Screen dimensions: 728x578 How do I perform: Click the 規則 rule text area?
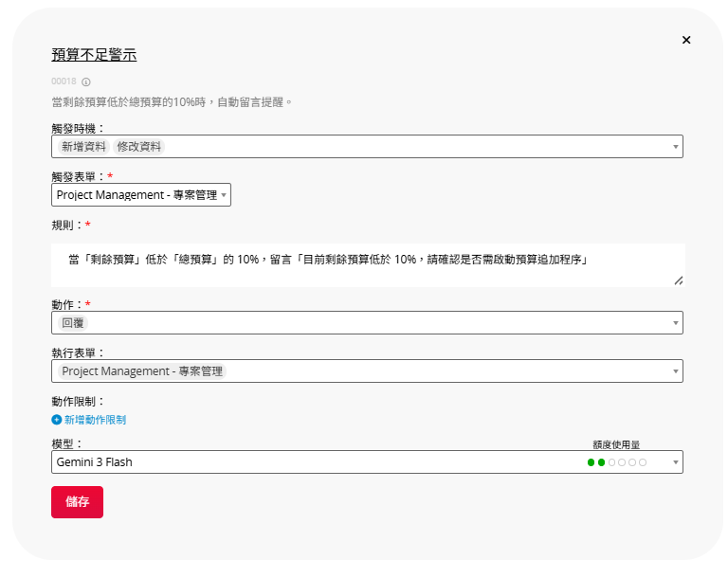[x=368, y=265]
